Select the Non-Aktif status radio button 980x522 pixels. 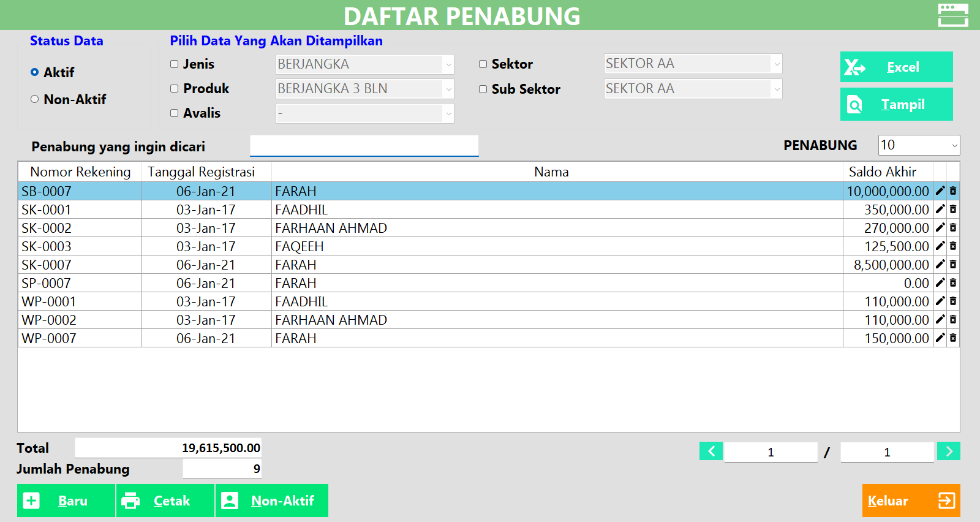(35, 99)
